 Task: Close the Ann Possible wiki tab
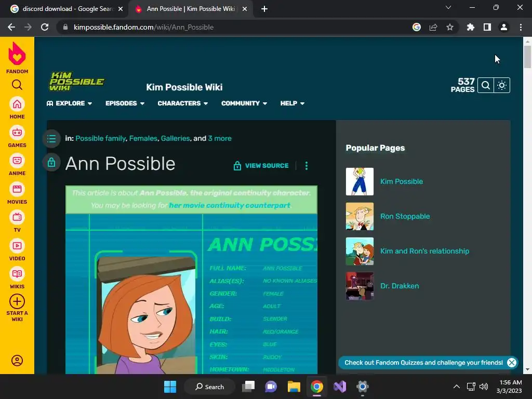[245, 9]
